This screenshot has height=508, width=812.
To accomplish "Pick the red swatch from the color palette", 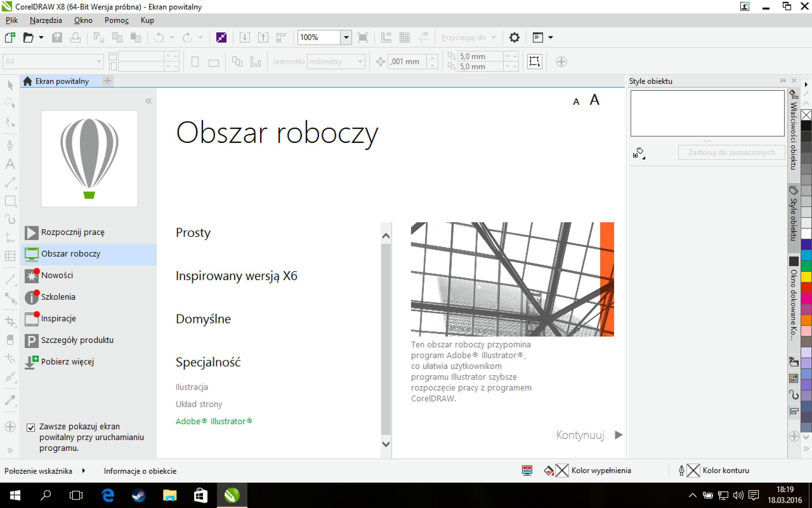I will click(x=807, y=287).
